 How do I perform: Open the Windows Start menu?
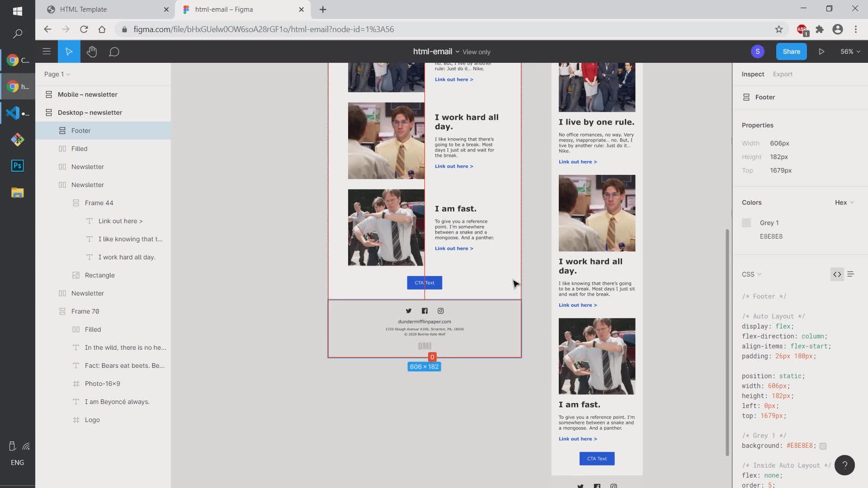pos(18,11)
